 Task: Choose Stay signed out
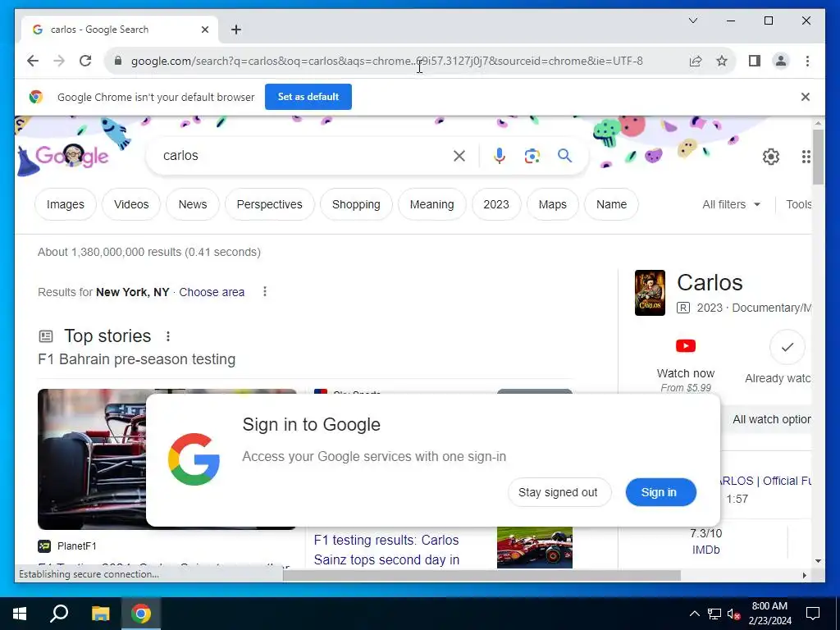click(558, 492)
